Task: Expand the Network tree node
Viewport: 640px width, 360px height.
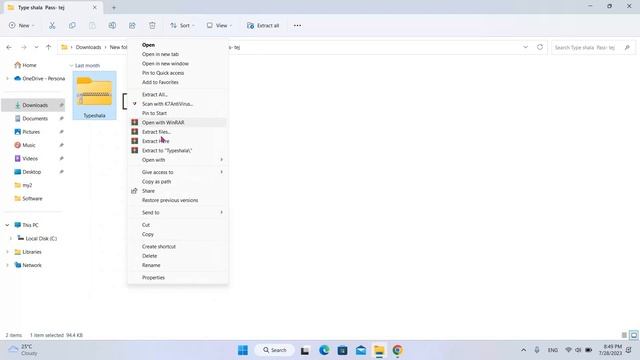Action: [x=7, y=265]
